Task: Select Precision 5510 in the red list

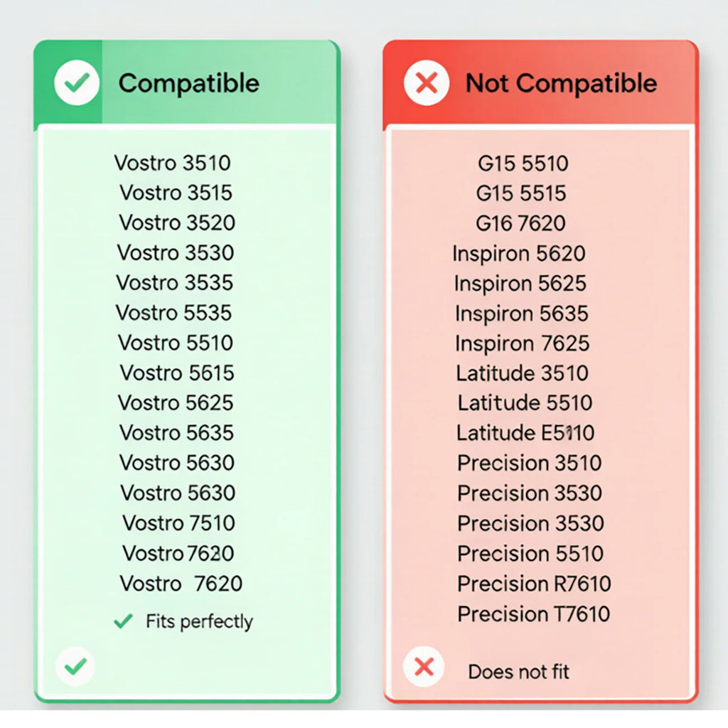Action: tap(530, 553)
